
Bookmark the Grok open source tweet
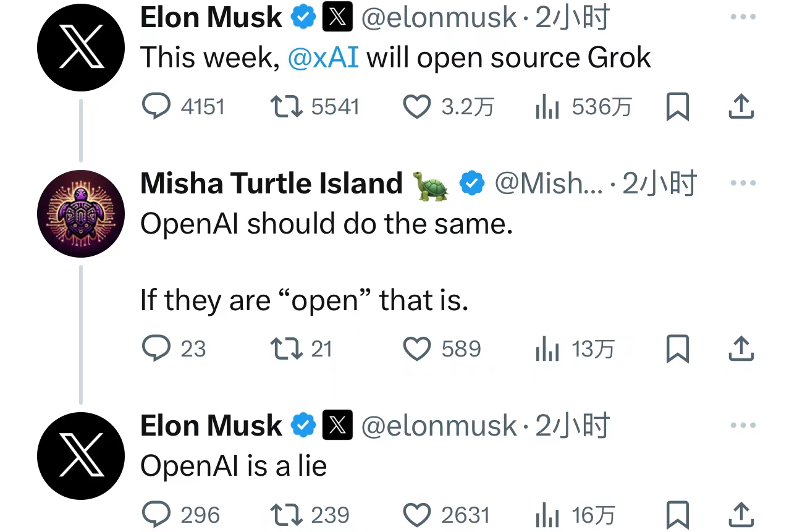[x=678, y=107]
